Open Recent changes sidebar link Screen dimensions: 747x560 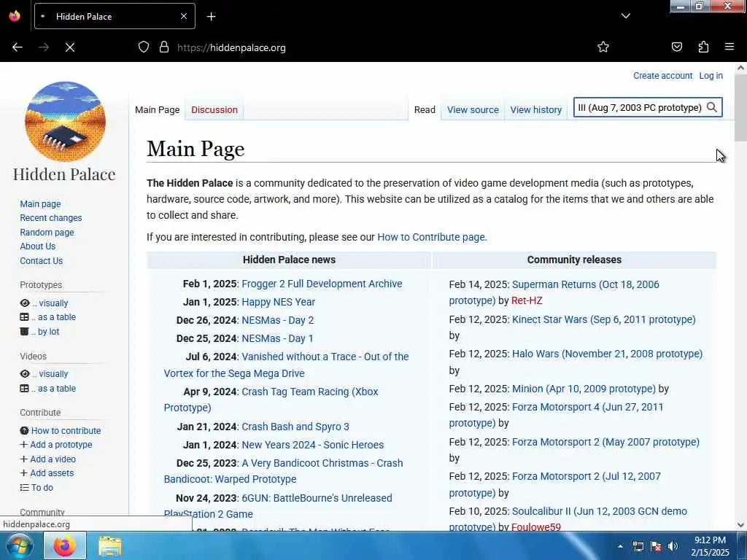pyautogui.click(x=51, y=218)
